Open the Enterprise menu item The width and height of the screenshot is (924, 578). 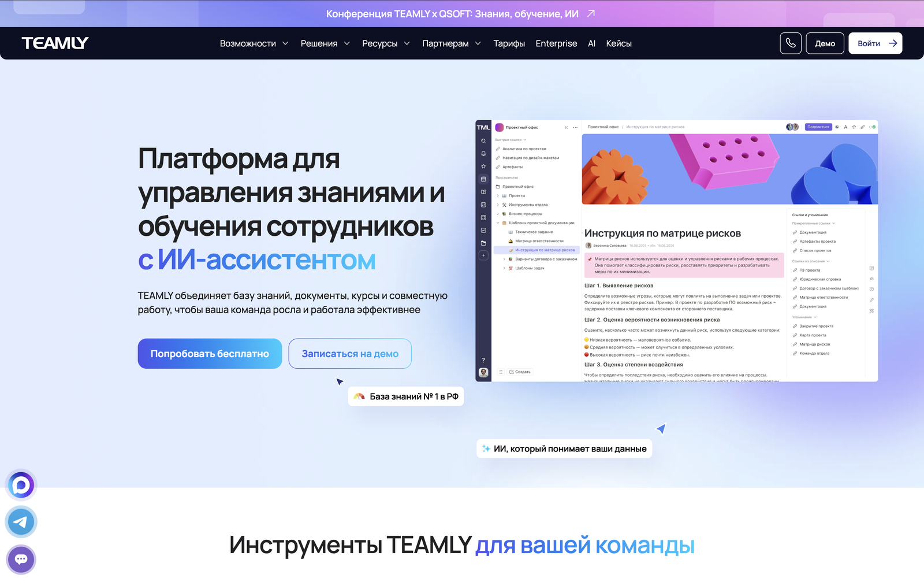(556, 43)
